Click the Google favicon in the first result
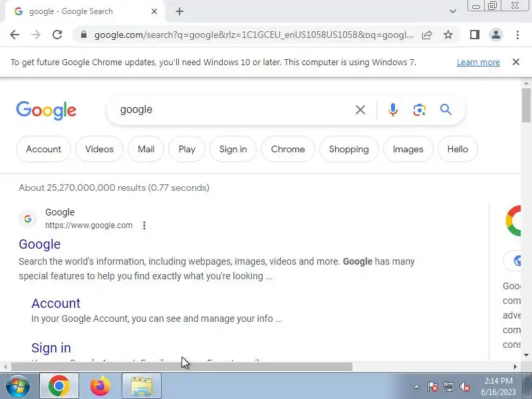 tap(28, 219)
